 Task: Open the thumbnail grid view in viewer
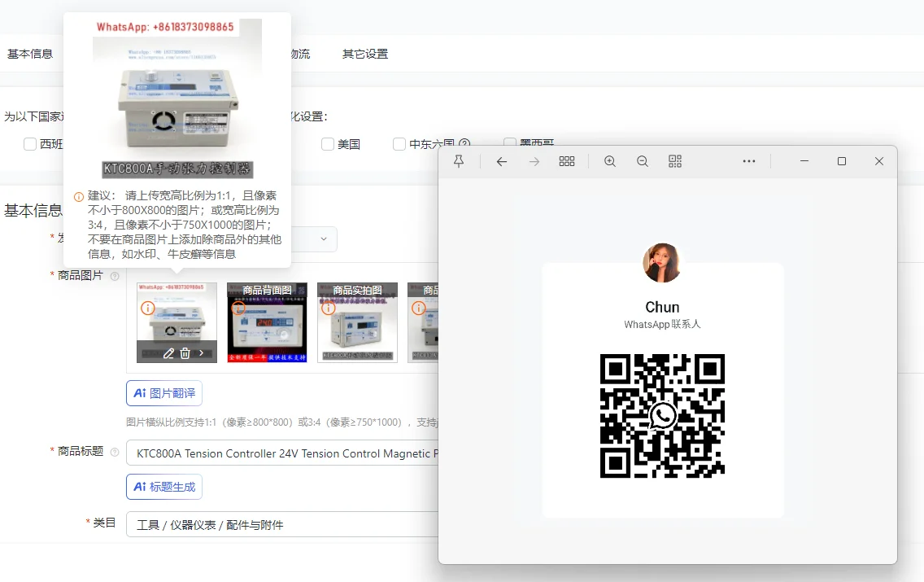click(567, 161)
